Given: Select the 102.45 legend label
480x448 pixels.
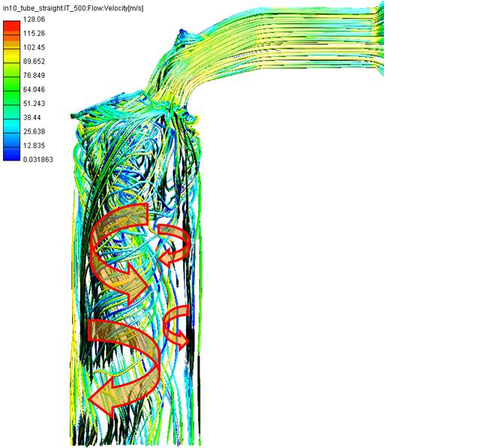Looking at the screenshot, I should pyautogui.click(x=34, y=48).
